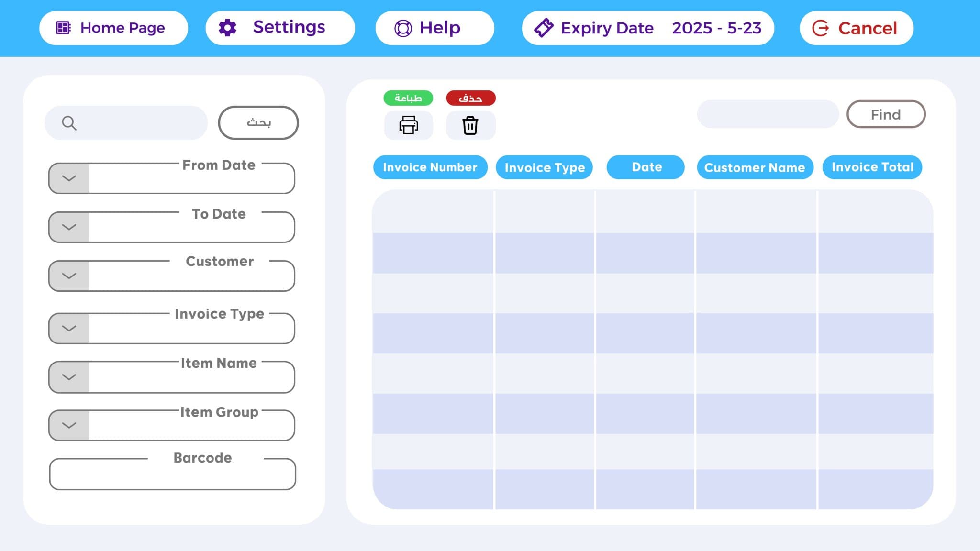The image size is (980, 551).
Task: Click the printer icon
Action: click(x=408, y=125)
